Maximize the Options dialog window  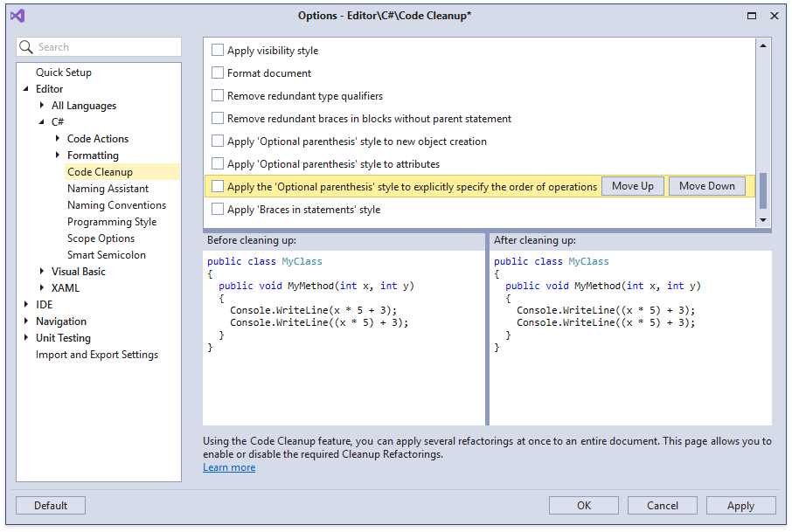tap(752, 16)
